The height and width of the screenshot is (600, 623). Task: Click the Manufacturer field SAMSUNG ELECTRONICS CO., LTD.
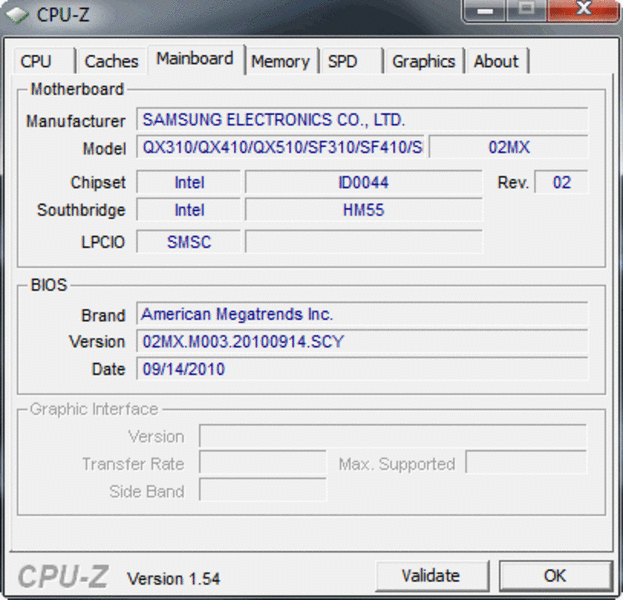362,119
